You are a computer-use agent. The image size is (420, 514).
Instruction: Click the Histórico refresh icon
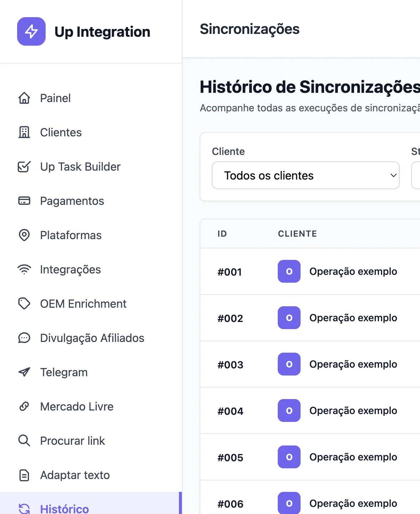24,509
